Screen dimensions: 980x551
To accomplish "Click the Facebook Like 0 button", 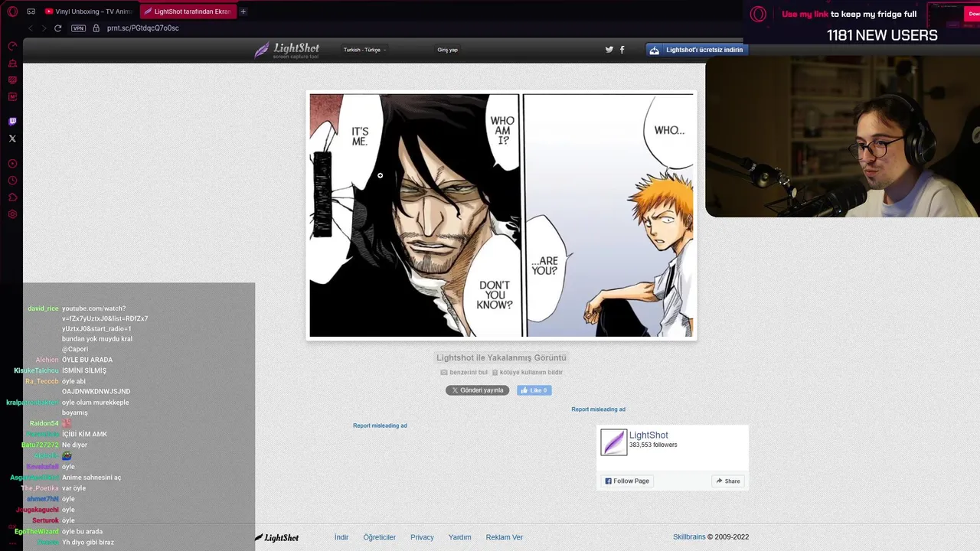I will pos(534,390).
